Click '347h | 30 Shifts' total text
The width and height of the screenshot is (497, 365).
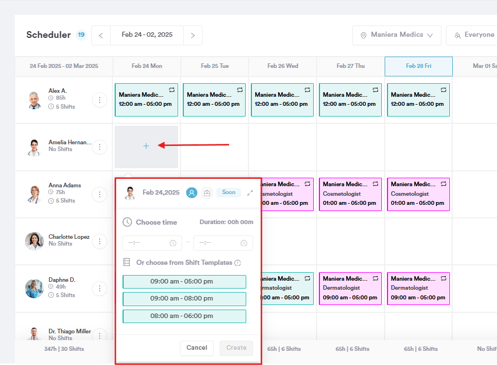(x=64, y=349)
